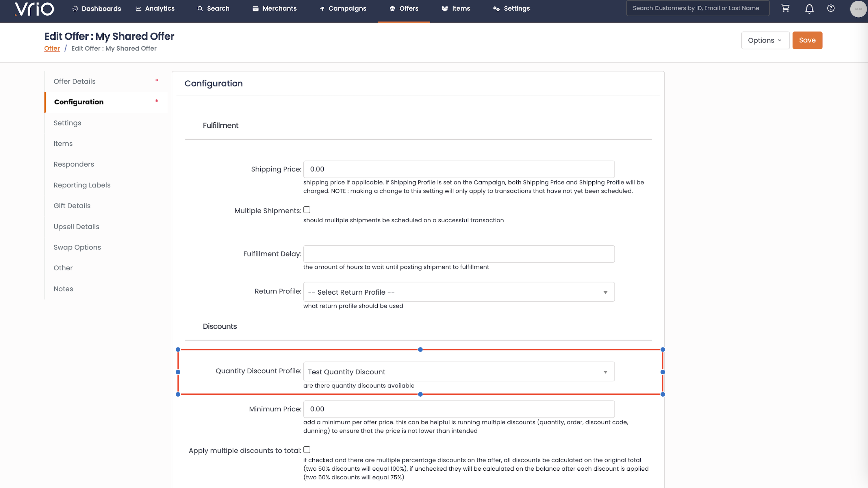Go to Upsell Details section
Image resolution: width=868 pixels, height=488 pixels.
(107, 227)
